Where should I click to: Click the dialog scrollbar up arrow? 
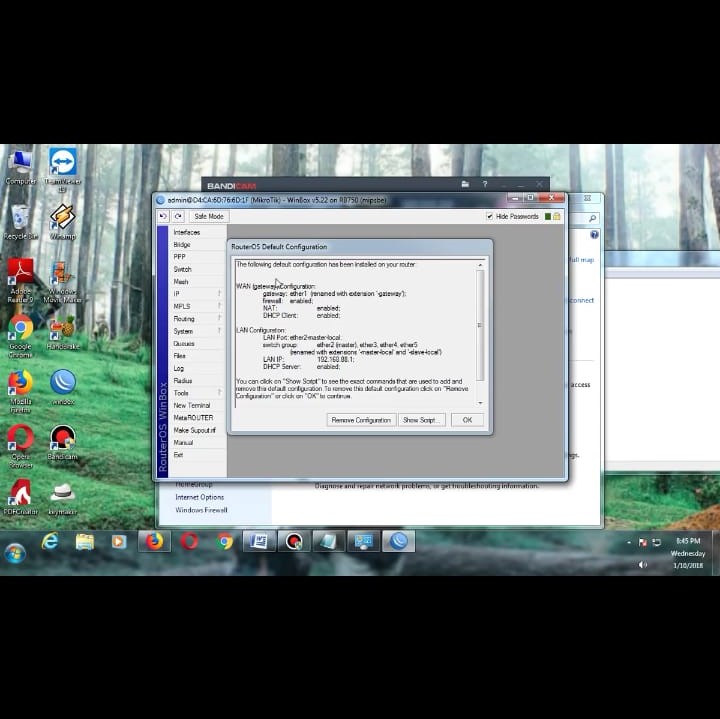480,265
